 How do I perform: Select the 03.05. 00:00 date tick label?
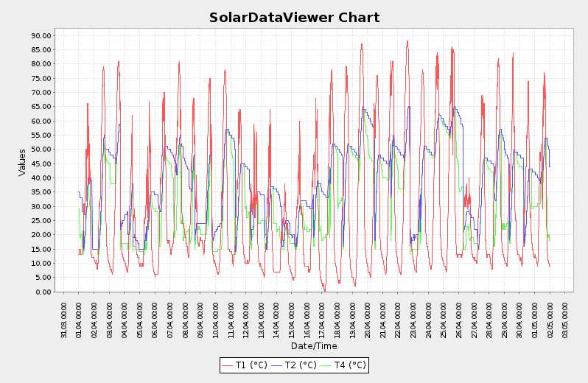565,315
